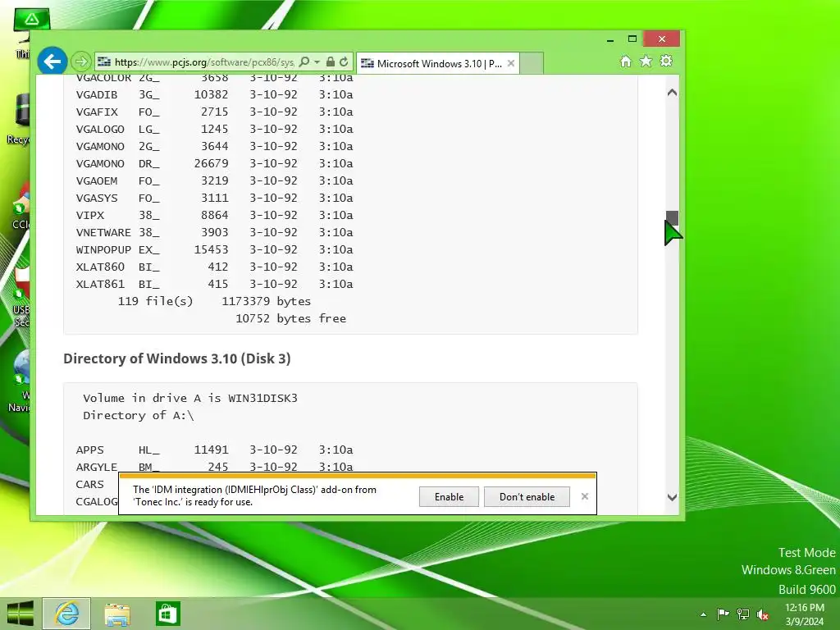840x630 pixels.
Task: Open the Action Center flag icon
Action: [723, 614]
